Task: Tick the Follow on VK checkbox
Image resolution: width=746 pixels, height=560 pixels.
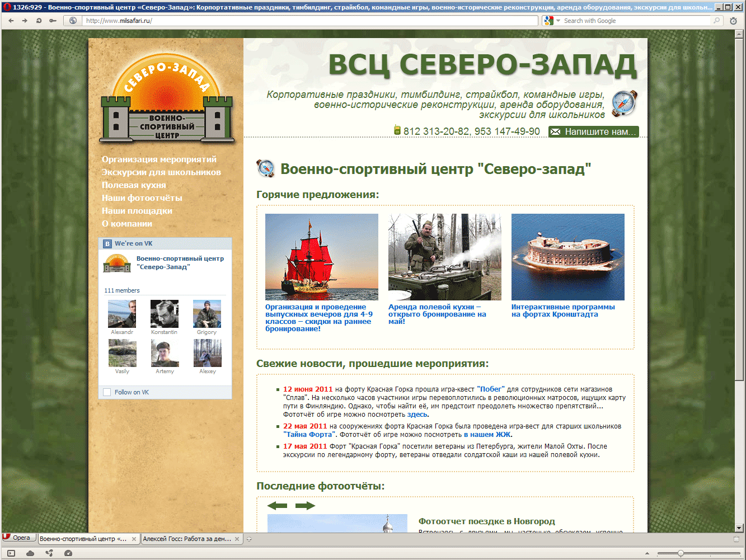Action: [x=107, y=392]
